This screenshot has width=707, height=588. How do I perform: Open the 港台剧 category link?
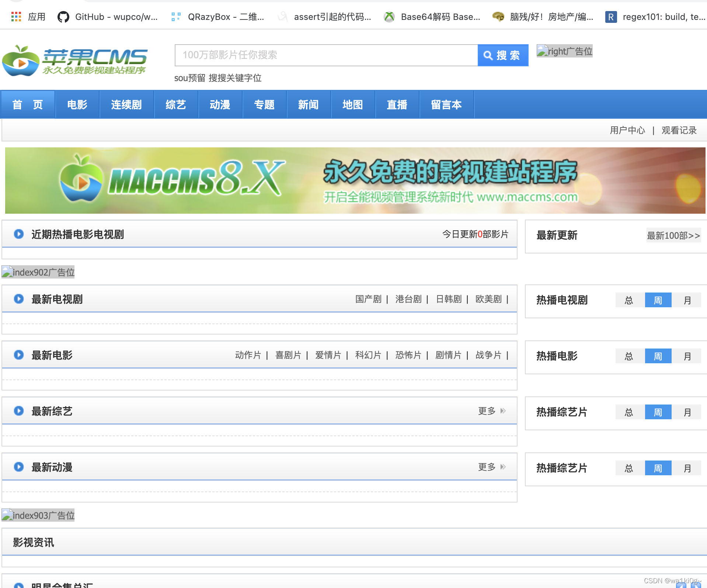pyautogui.click(x=408, y=299)
